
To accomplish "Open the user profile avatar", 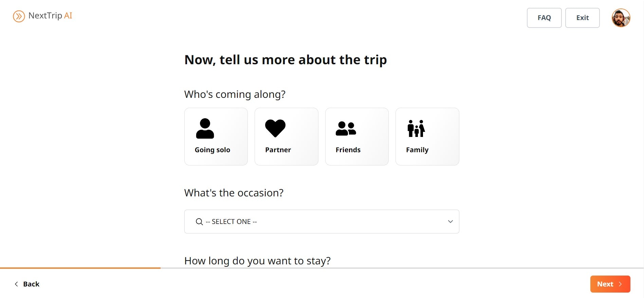I will 621,18.
